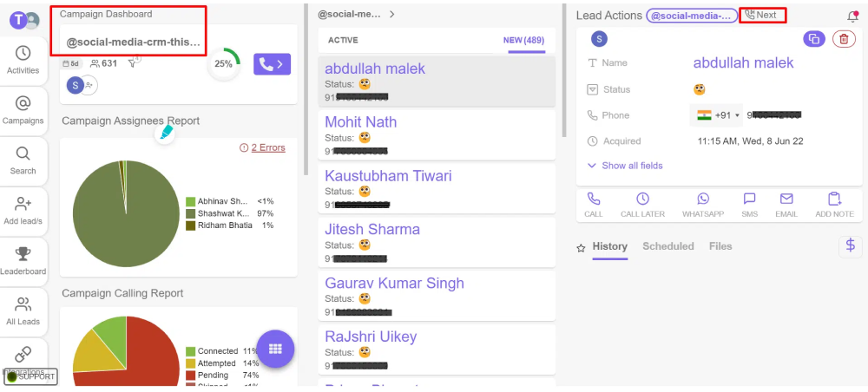Click the 25% progress ring

[x=224, y=64]
